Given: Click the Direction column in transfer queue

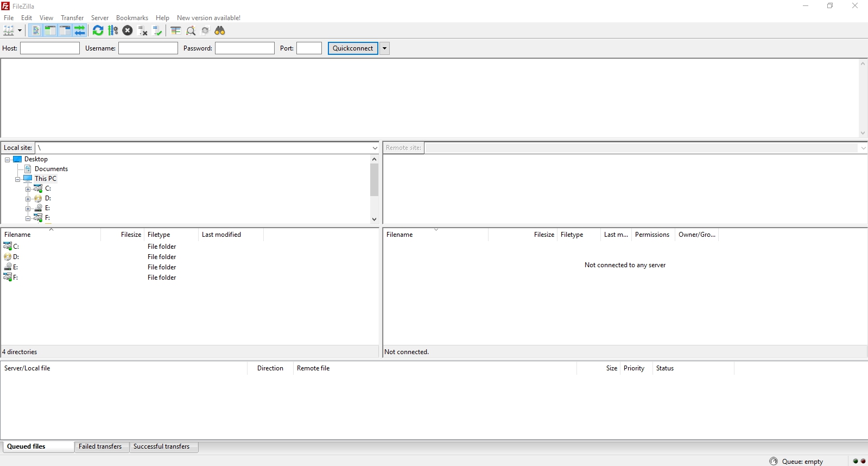Looking at the screenshot, I should (270, 368).
